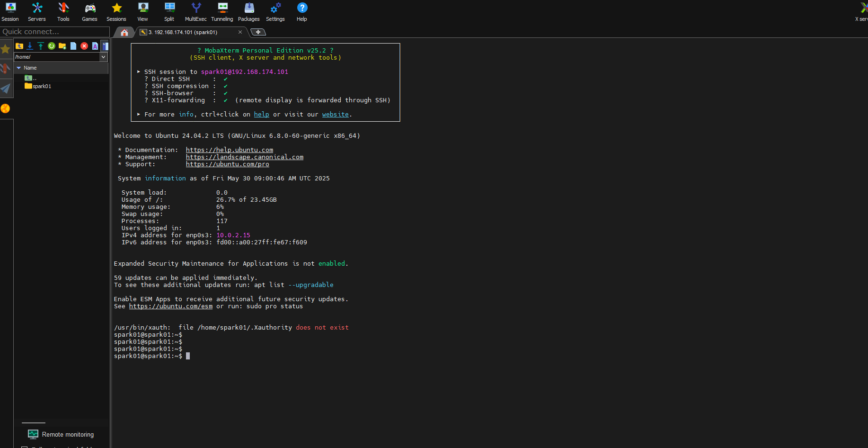Activate the MultiExec mode button

tap(196, 12)
